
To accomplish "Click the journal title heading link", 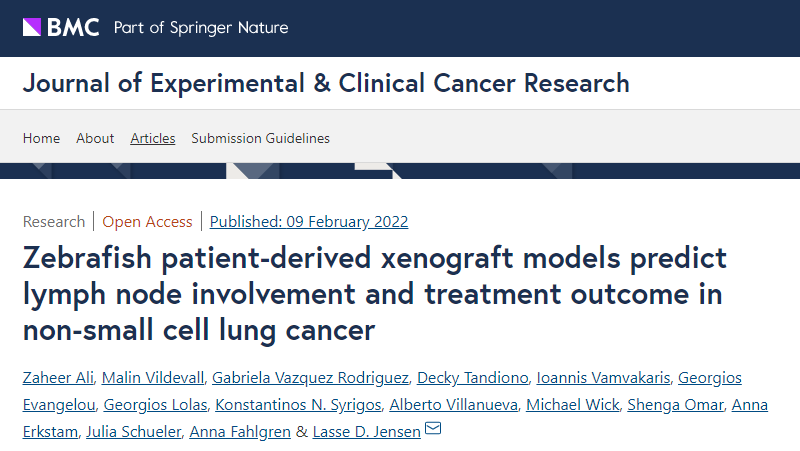I will 326,82.
